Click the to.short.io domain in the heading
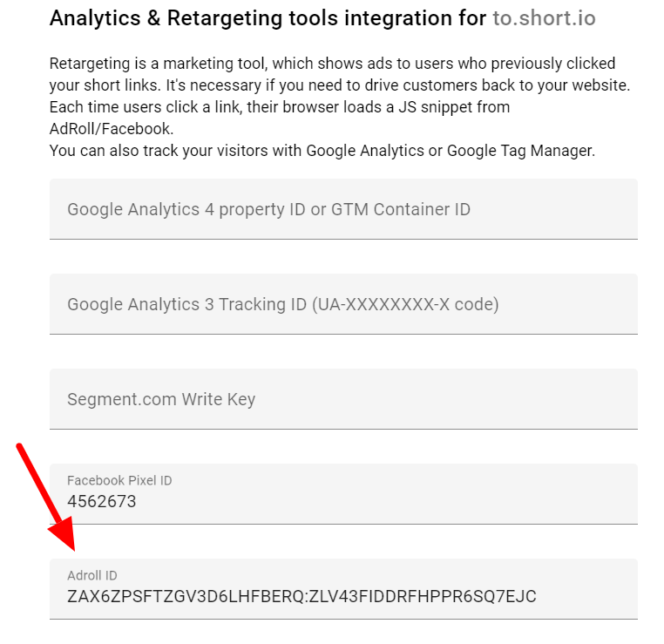 (x=544, y=18)
